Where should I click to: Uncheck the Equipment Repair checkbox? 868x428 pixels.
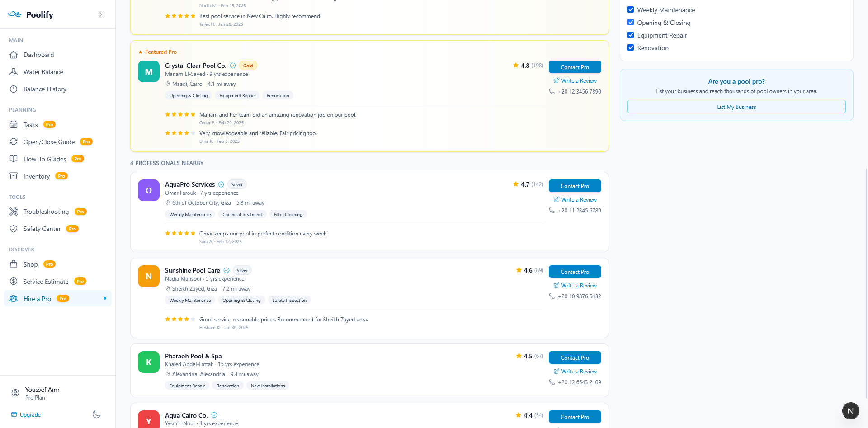(x=631, y=35)
